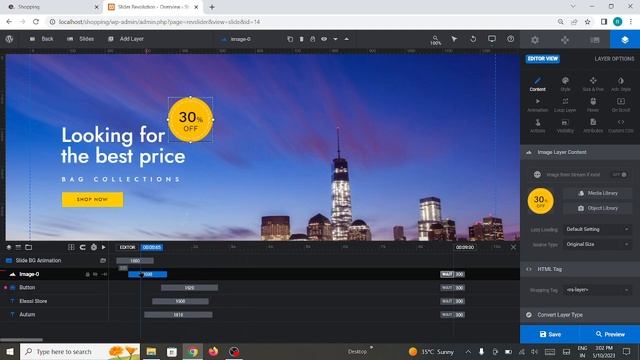Click the Image-0 blue timeline frame bar
Screen dimensions: 640x360
click(147, 274)
